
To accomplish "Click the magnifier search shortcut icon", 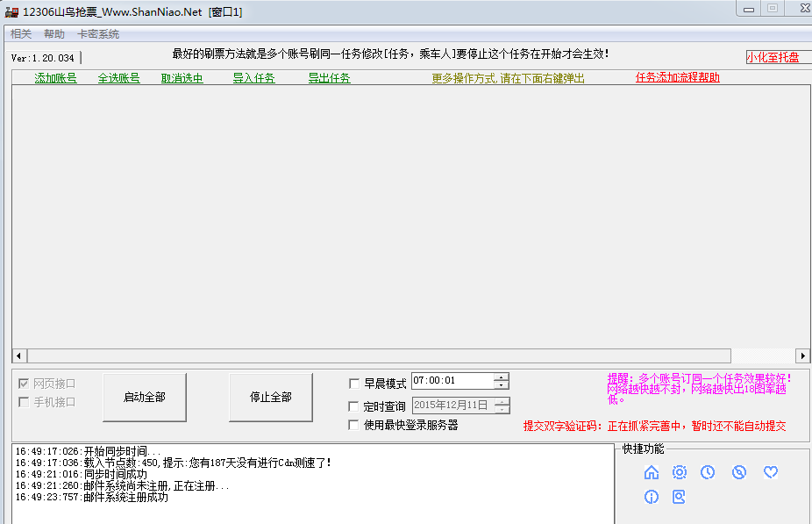I will click(x=679, y=497).
